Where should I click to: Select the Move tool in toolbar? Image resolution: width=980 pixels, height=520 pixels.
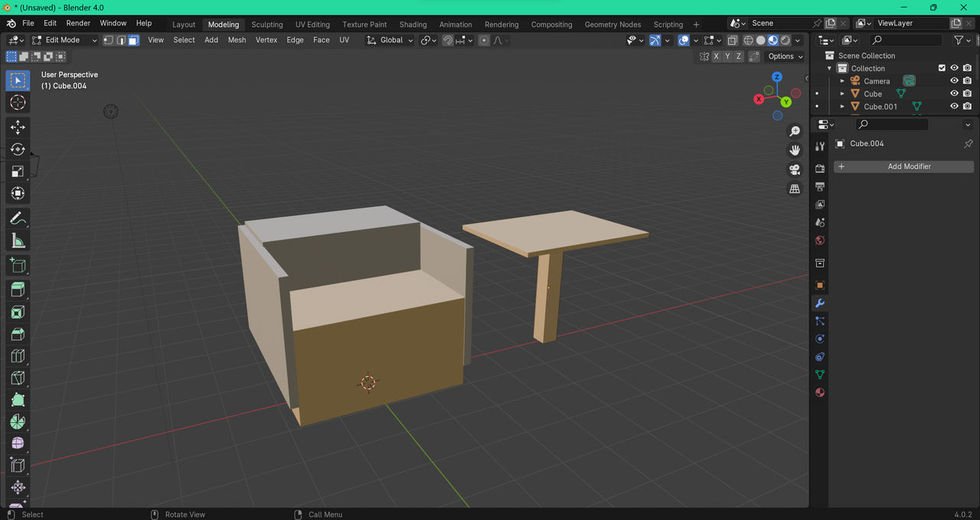pyautogui.click(x=18, y=127)
